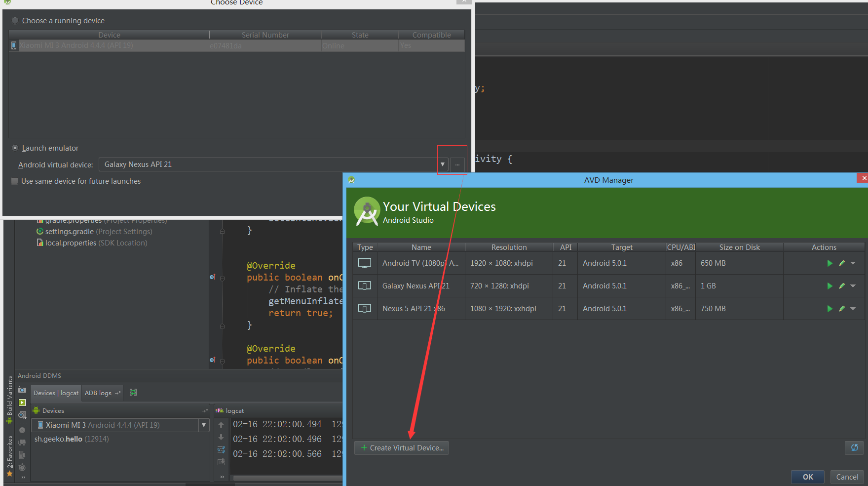The height and width of the screenshot is (486, 868).
Task: Click the Resolution column header
Action: 509,247
